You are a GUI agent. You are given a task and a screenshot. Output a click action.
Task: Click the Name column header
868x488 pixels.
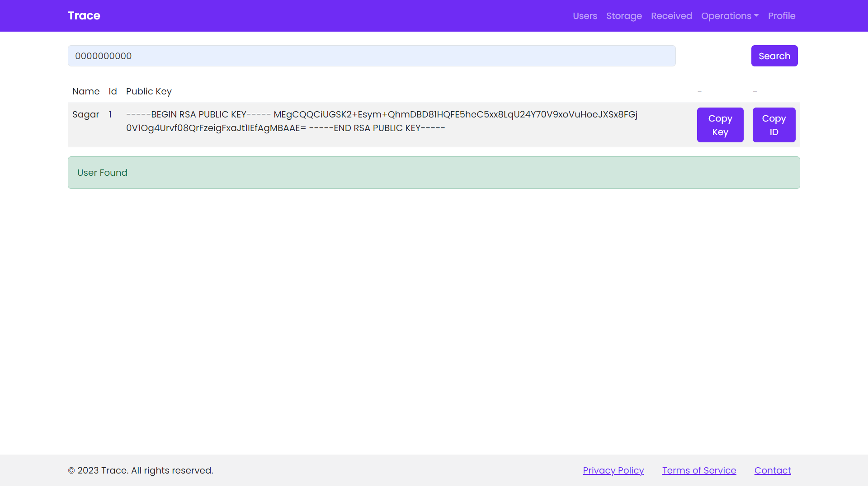point(86,91)
